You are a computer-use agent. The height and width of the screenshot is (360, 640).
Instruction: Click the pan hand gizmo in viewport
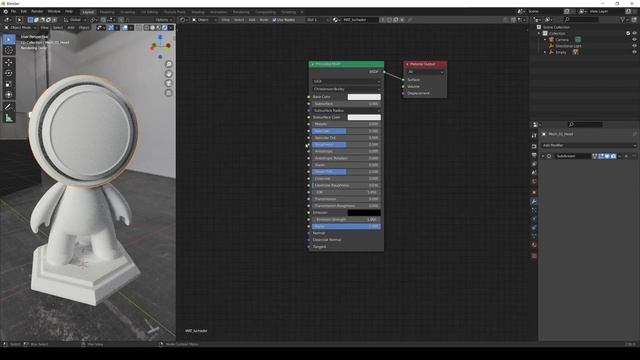tap(169, 74)
